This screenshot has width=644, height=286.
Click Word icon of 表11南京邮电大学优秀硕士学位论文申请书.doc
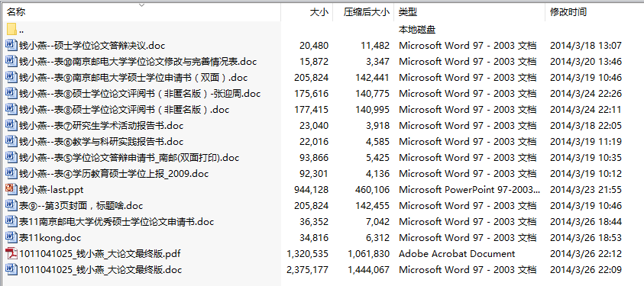click(x=11, y=221)
